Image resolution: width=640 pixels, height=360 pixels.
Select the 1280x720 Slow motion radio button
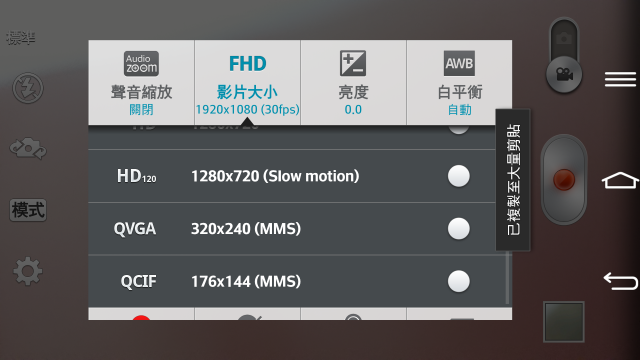point(458,176)
